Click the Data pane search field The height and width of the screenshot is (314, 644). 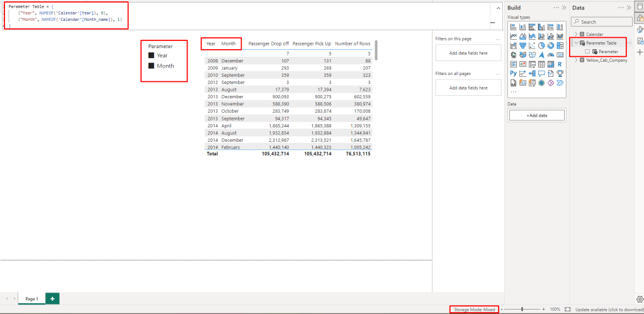click(x=601, y=21)
